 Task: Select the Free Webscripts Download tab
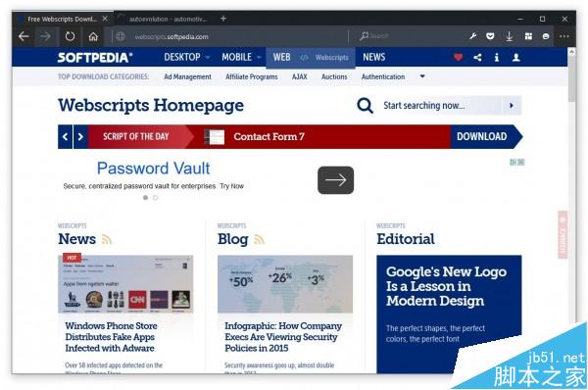[62, 19]
